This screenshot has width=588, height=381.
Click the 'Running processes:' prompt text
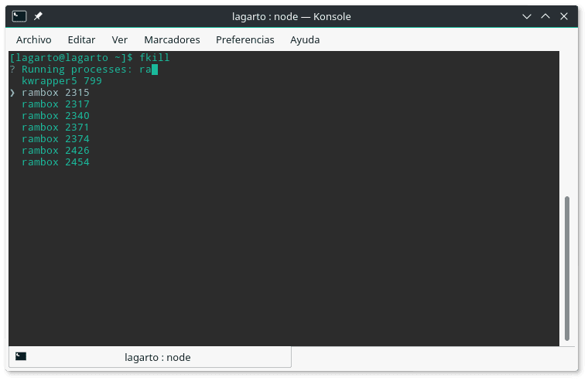pyautogui.click(x=77, y=70)
